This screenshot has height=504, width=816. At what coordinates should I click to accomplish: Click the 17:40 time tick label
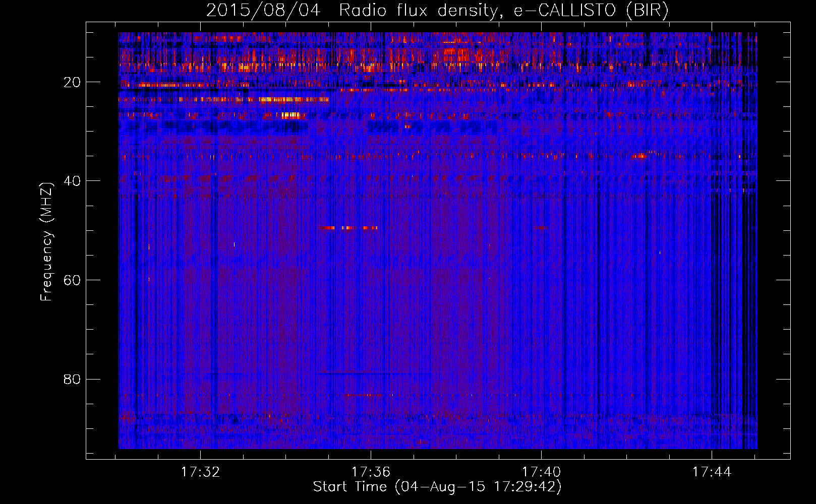tap(541, 472)
